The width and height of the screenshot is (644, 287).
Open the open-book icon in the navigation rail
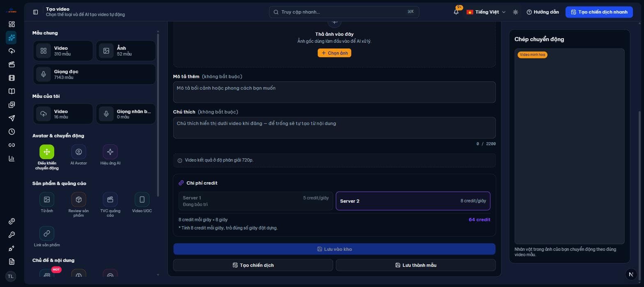[11, 91]
